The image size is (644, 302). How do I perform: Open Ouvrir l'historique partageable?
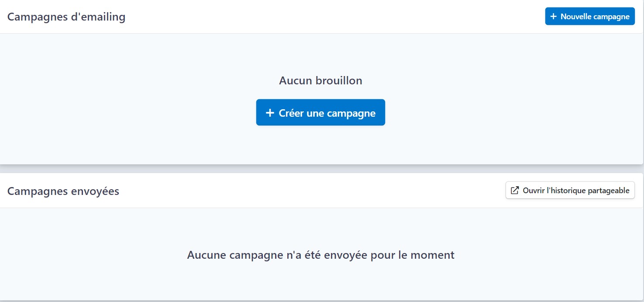point(570,191)
